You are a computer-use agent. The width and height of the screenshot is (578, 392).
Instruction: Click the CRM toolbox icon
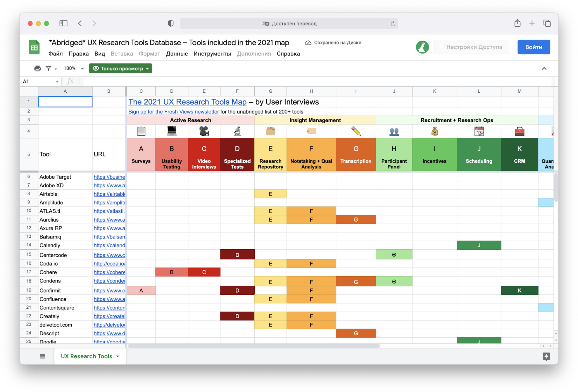519,132
